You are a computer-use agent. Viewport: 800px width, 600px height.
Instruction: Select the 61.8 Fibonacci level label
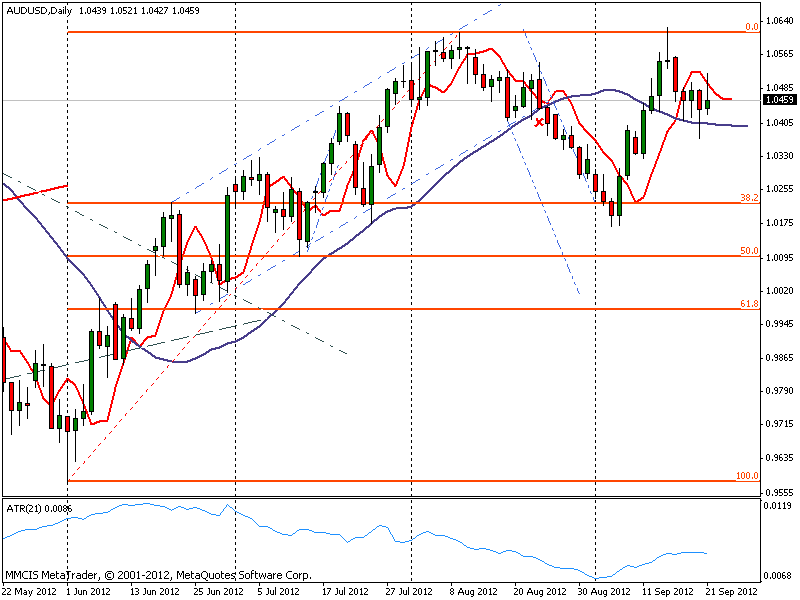click(x=749, y=304)
